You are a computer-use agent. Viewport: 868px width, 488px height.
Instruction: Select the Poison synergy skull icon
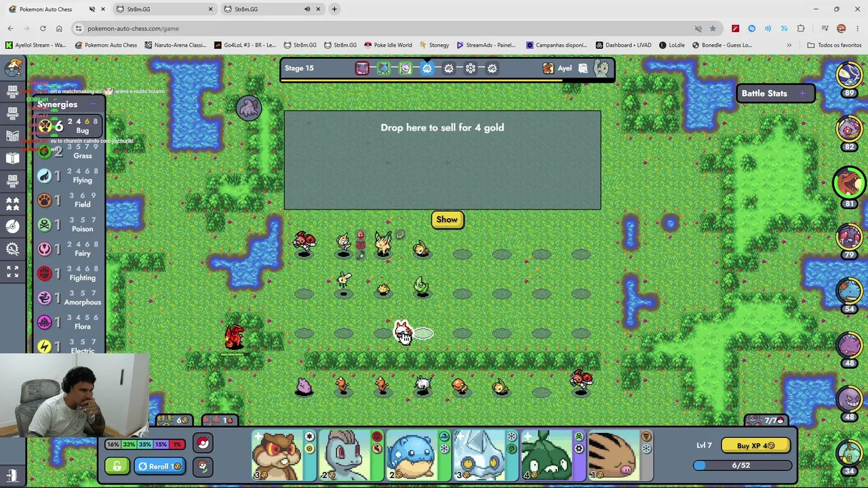coord(45,225)
